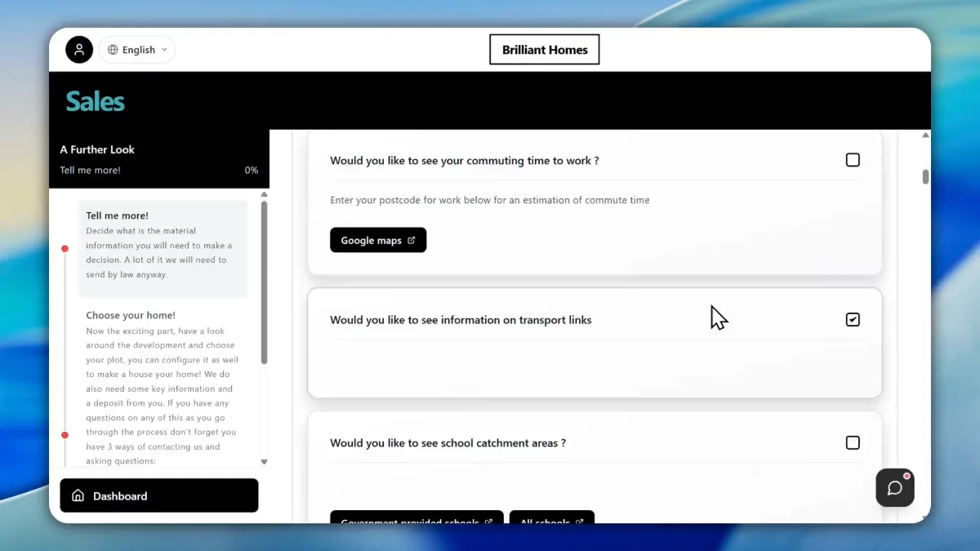Uncheck the transport links information checkbox
This screenshot has height=551, width=980.
point(853,319)
